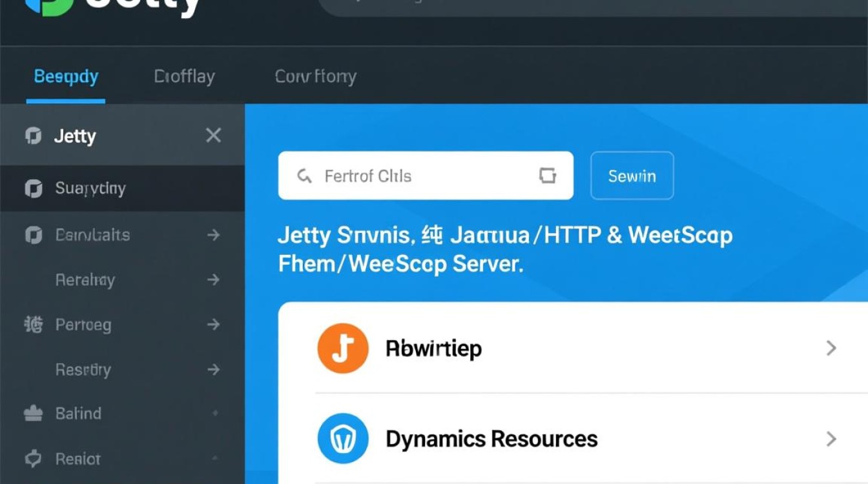Switch to the Beepdy tab

66,77
